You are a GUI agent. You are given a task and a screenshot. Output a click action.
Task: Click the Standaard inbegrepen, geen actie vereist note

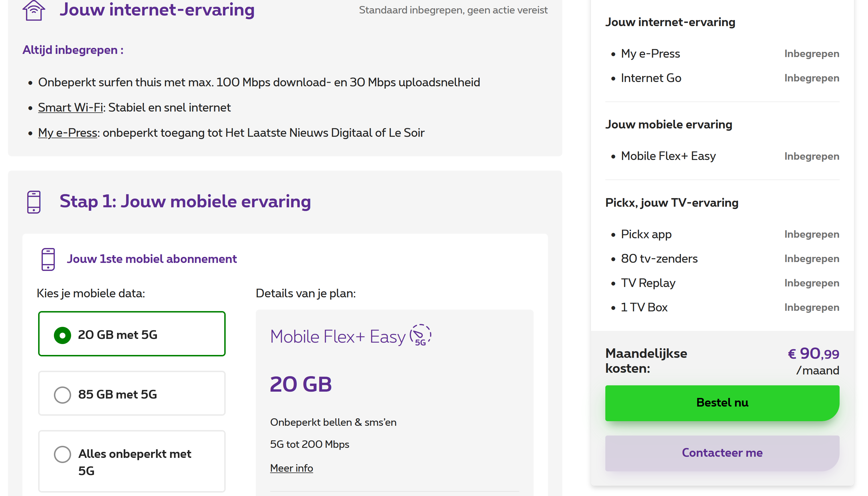453,10
